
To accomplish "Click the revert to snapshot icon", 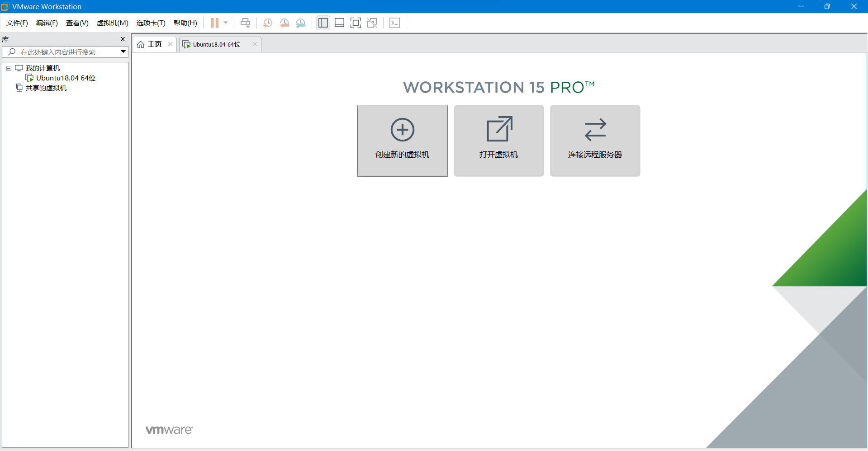I will point(284,23).
